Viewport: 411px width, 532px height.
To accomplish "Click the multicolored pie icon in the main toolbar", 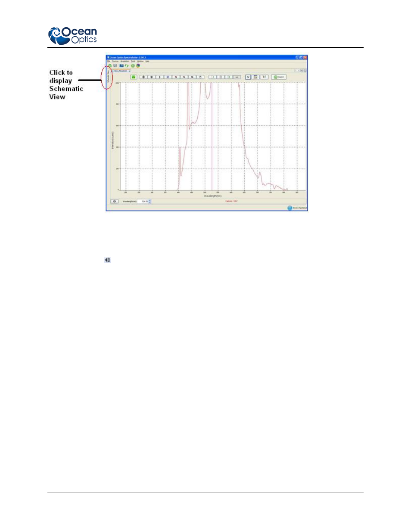I will (138, 65).
